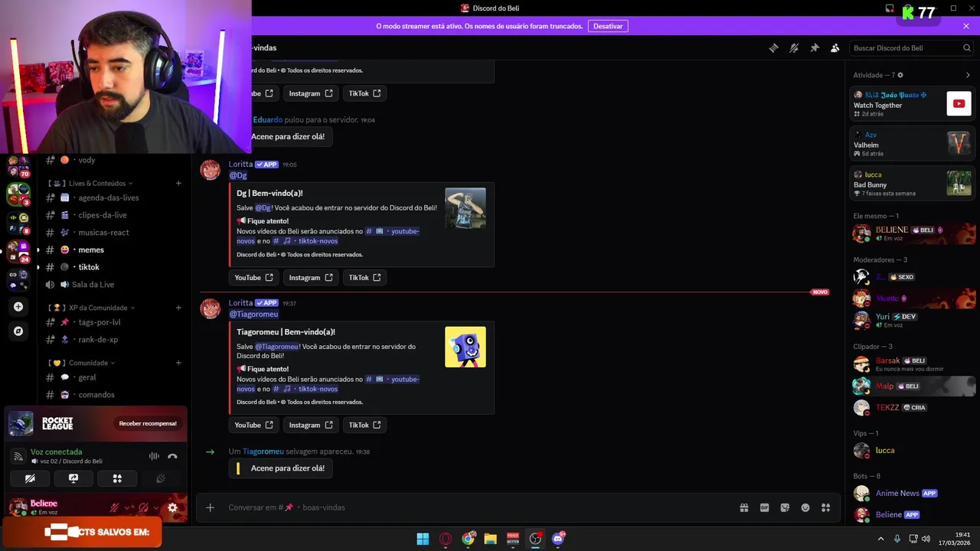Show hidden tray icons chevron
Screen dimensions: 980x551
click(880, 539)
